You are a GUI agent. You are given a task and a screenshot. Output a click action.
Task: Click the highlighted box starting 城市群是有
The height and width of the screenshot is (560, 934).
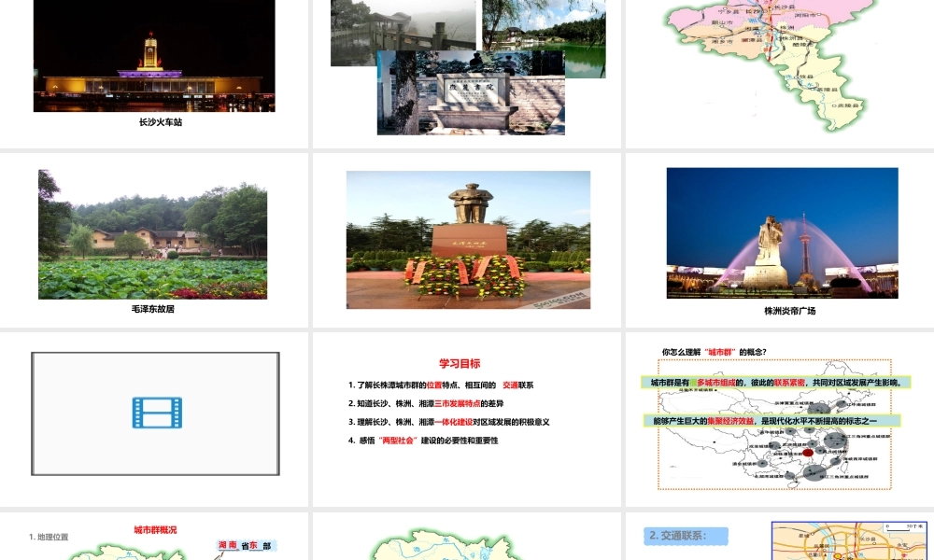(776, 383)
